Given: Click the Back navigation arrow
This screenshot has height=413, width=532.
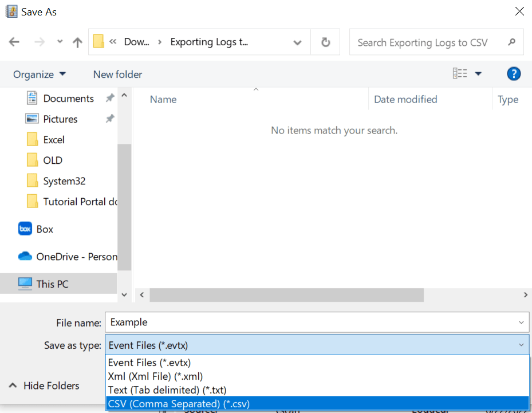Looking at the screenshot, I should click(x=14, y=42).
